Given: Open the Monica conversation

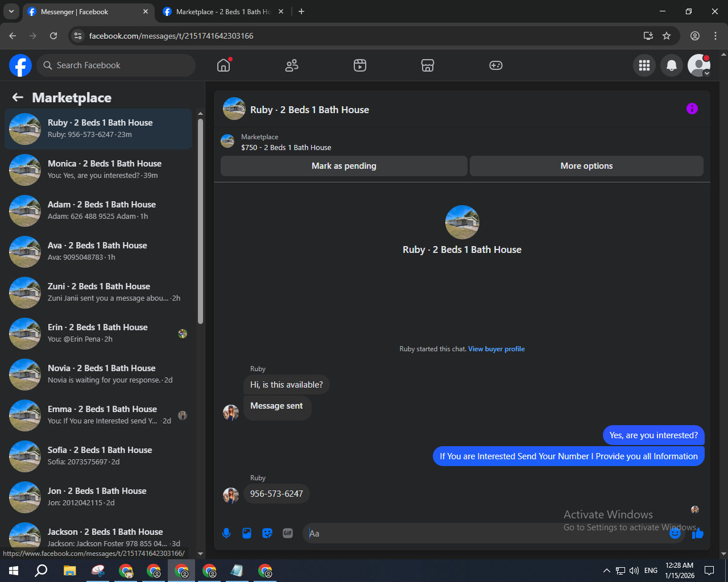Looking at the screenshot, I should click(x=98, y=170).
